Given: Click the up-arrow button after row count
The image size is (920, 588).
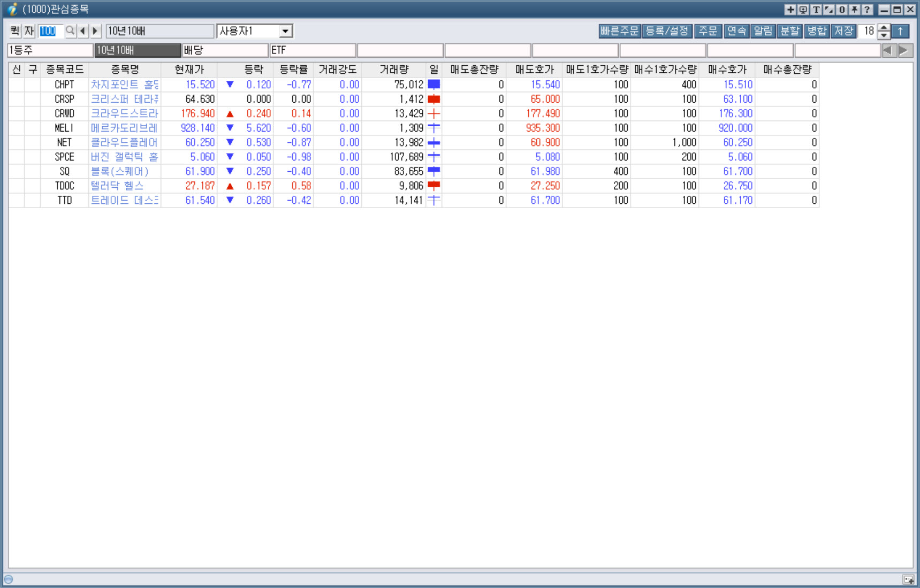Looking at the screenshot, I should [901, 31].
